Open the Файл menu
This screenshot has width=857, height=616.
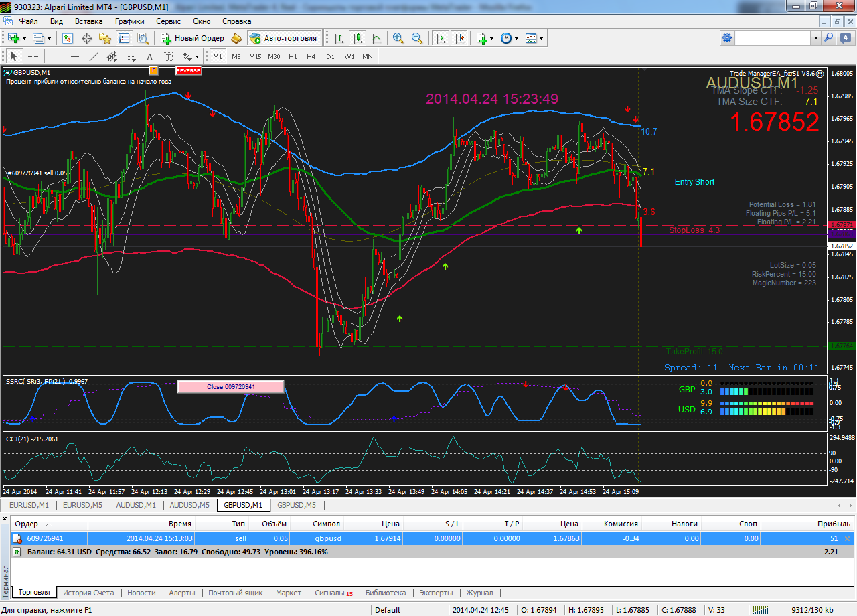pyautogui.click(x=29, y=21)
